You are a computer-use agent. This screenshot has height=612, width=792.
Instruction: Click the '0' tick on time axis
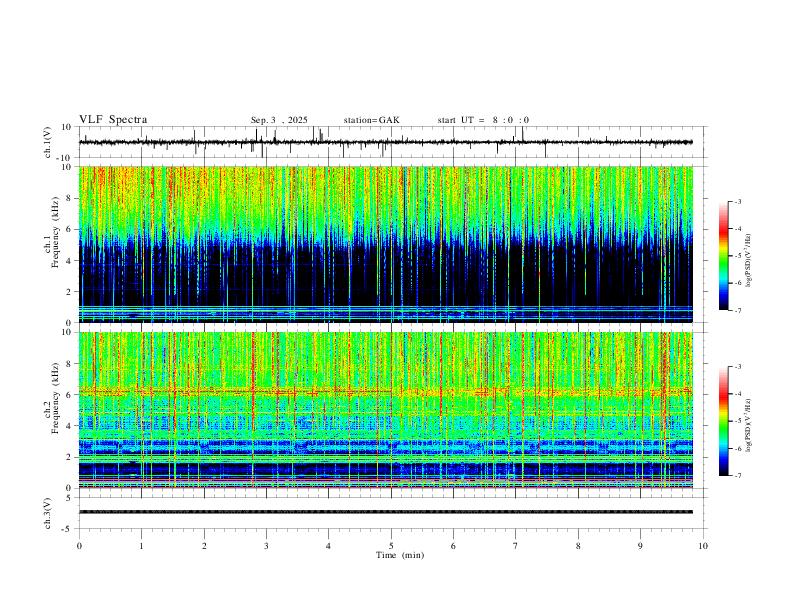79,546
